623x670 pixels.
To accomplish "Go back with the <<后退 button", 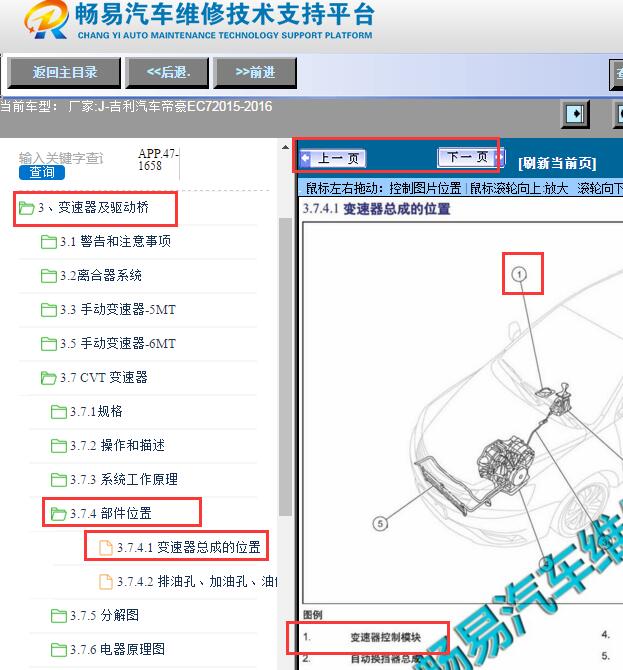I will click(x=168, y=73).
